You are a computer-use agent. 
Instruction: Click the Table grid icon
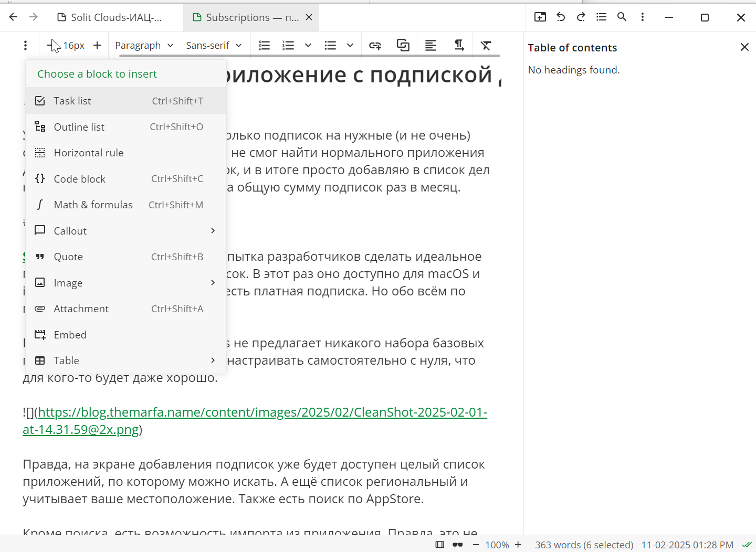tap(40, 360)
